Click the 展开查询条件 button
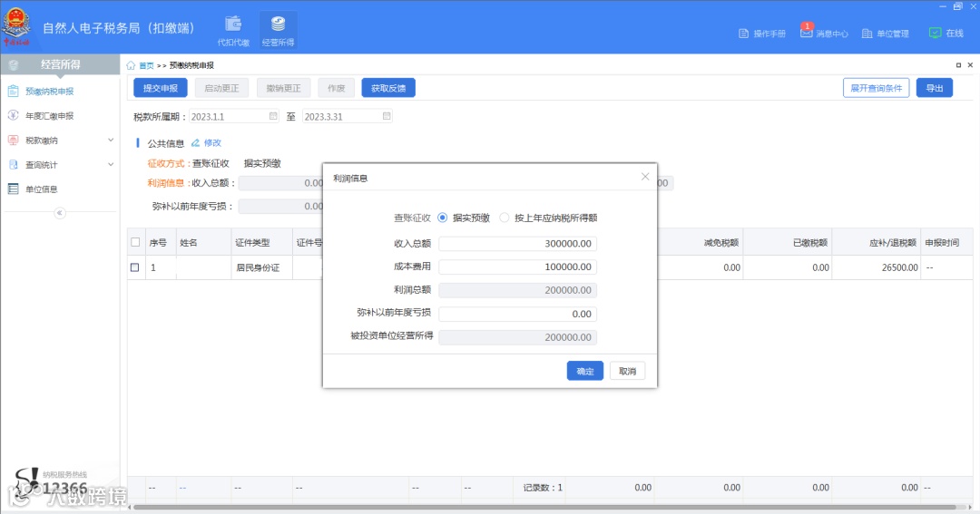The height and width of the screenshot is (514, 980). tap(877, 88)
